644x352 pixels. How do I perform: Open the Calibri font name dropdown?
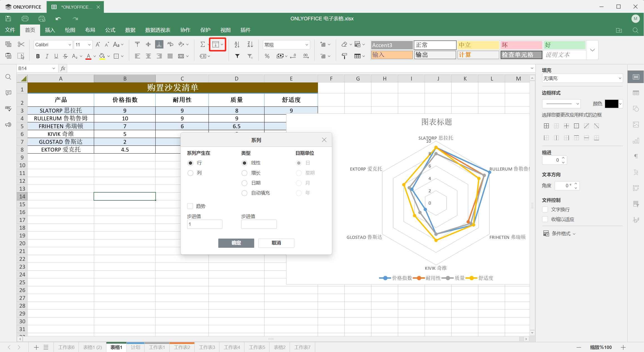point(70,45)
